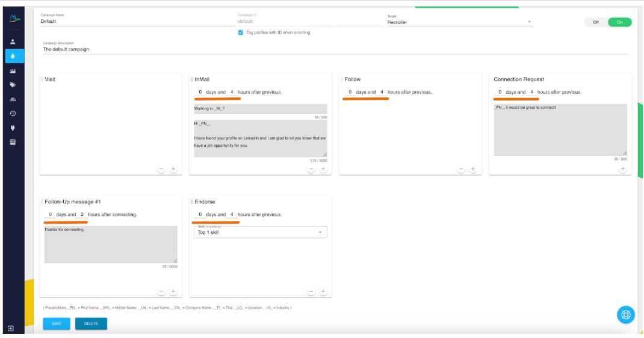Open the tags icon in sidebar

[13, 85]
